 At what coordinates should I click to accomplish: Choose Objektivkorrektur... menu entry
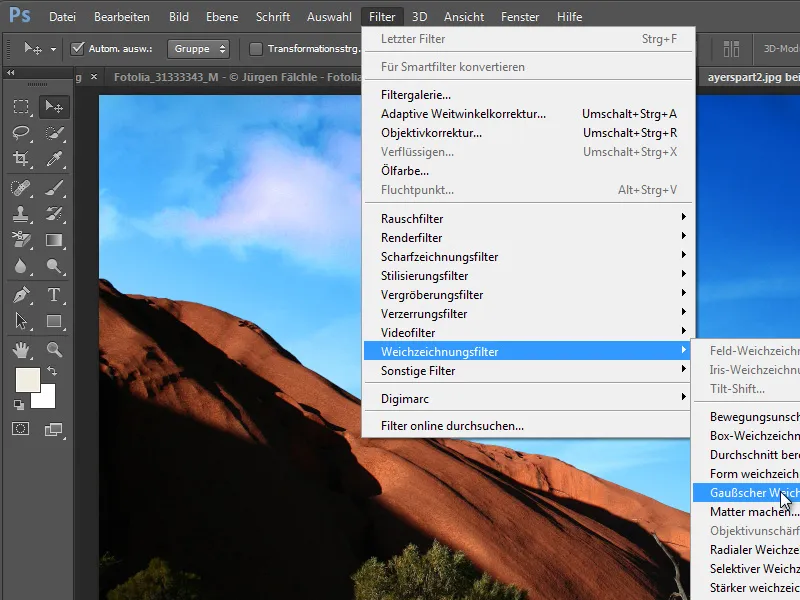(x=527, y=133)
